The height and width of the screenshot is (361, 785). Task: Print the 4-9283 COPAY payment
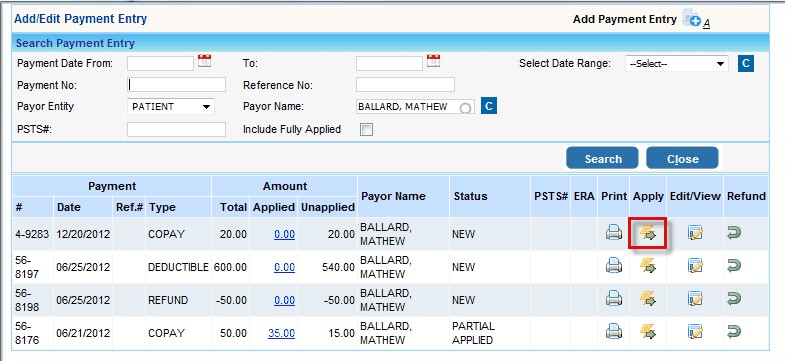point(613,233)
